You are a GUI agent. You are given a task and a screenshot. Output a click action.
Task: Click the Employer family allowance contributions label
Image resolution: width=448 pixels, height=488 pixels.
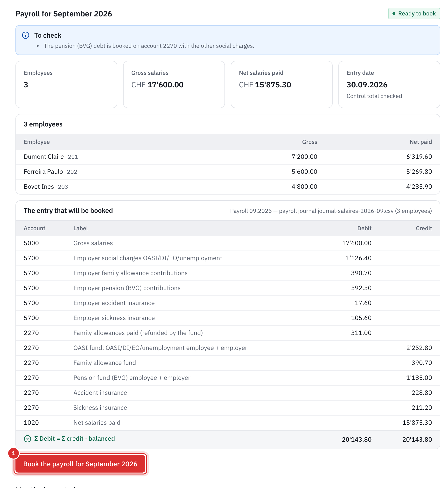tap(130, 273)
